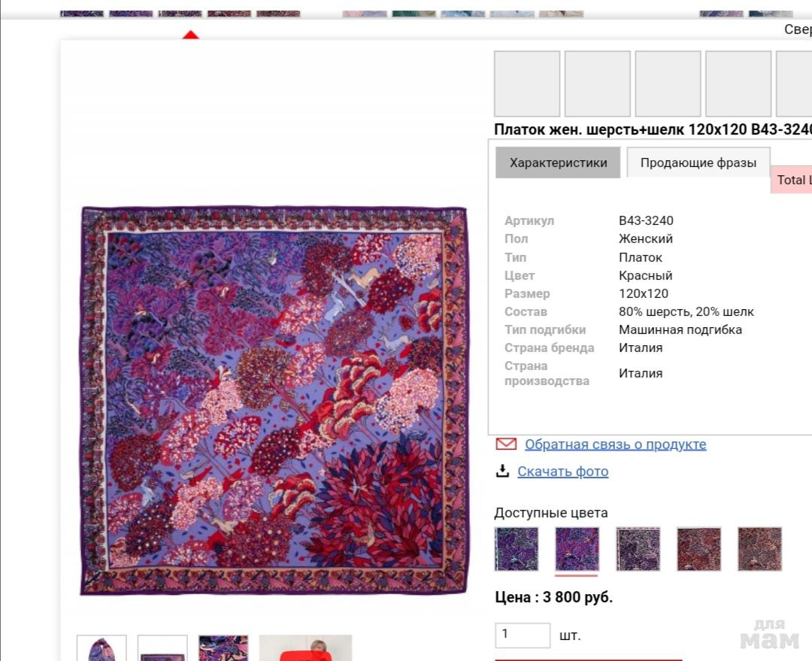This screenshot has width=812, height=661.
Task: Select the fourth empty placeholder thumbnail
Action: [738, 83]
